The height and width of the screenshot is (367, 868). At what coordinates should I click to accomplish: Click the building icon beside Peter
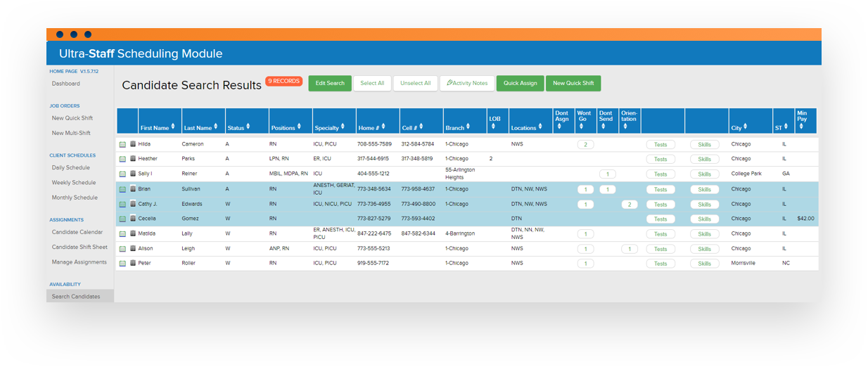[x=133, y=264]
